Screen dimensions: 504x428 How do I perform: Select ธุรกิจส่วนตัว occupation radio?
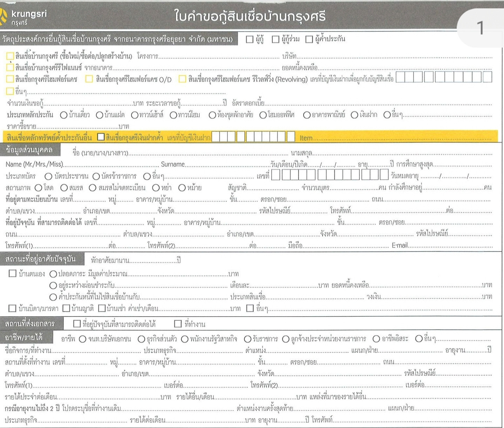click(141, 339)
